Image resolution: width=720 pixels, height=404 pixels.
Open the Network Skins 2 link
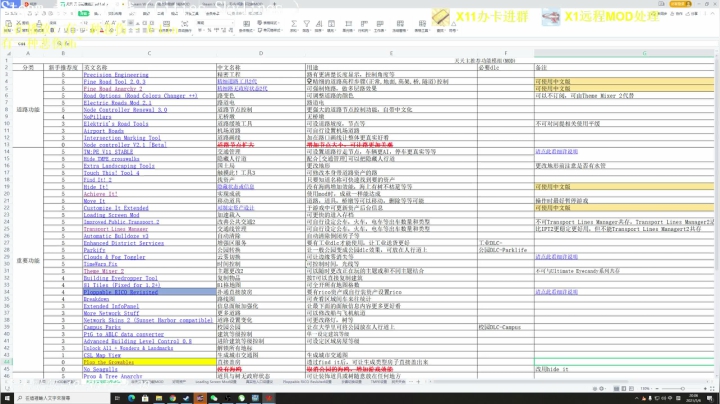pyautogui.click(x=148, y=320)
